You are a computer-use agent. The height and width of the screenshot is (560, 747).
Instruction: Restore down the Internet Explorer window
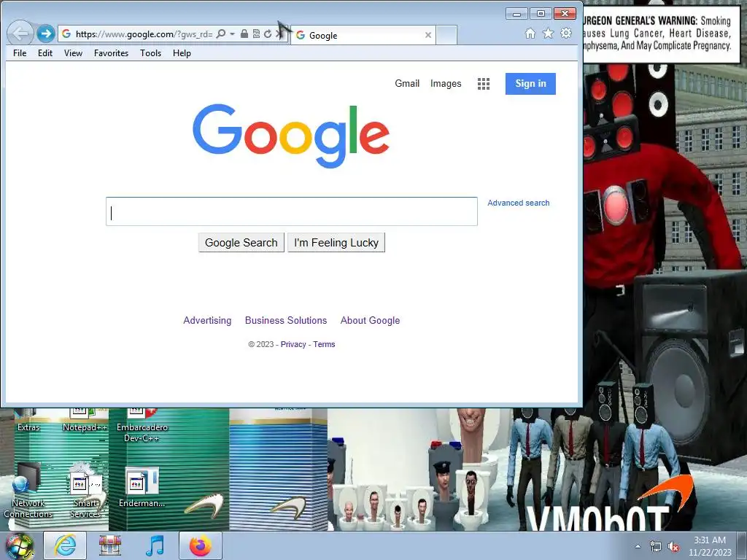tap(541, 14)
